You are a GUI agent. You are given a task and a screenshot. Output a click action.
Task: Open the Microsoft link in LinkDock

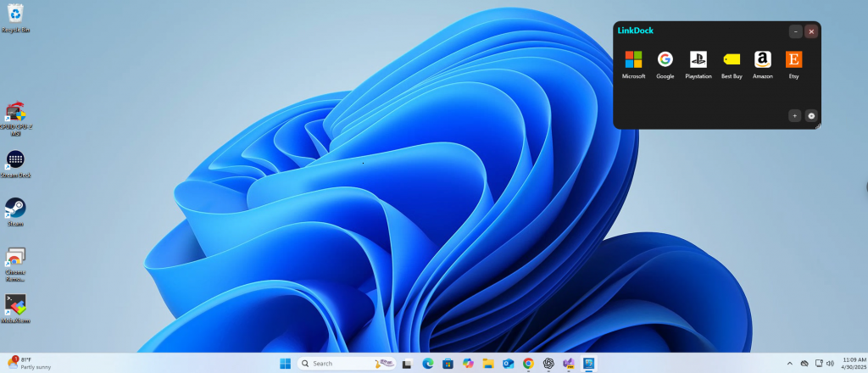(633, 59)
